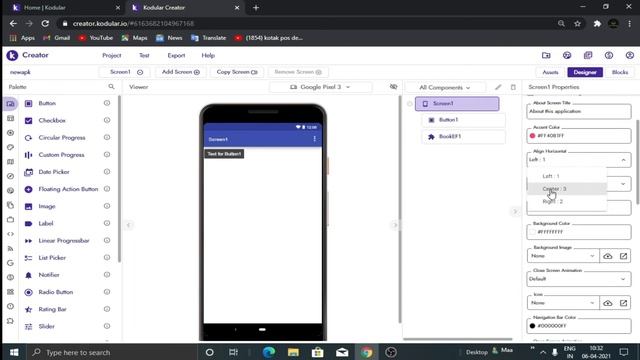Open the Project menu

(x=111, y=56)
